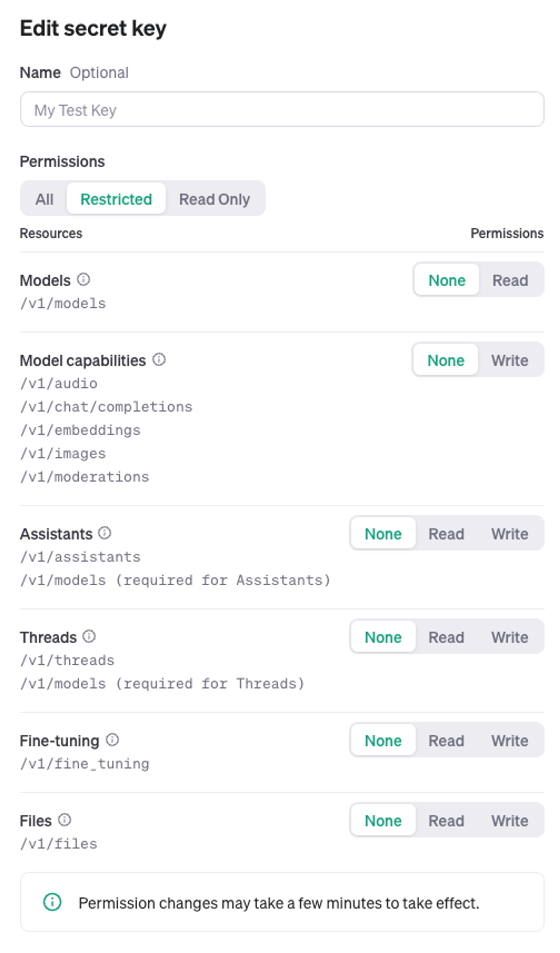The width and height of the screenshot is (560, 953).
Task: Select Write permission for Threads
Action: [509, 637]
